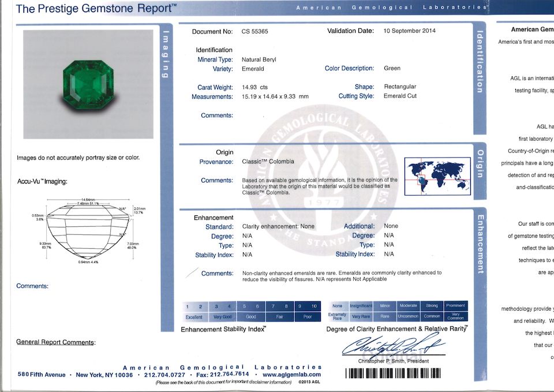Click the 'Enhancement Stability Index' caption
Screen dimensions: 554x392
point(223,330)
